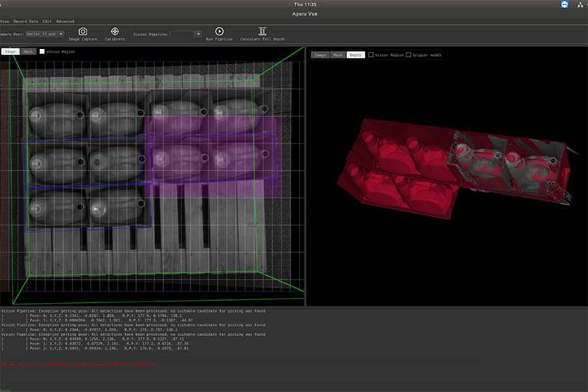Select the Mask tab in right panel
Screen dimensions: 588x392
point(338,55)
